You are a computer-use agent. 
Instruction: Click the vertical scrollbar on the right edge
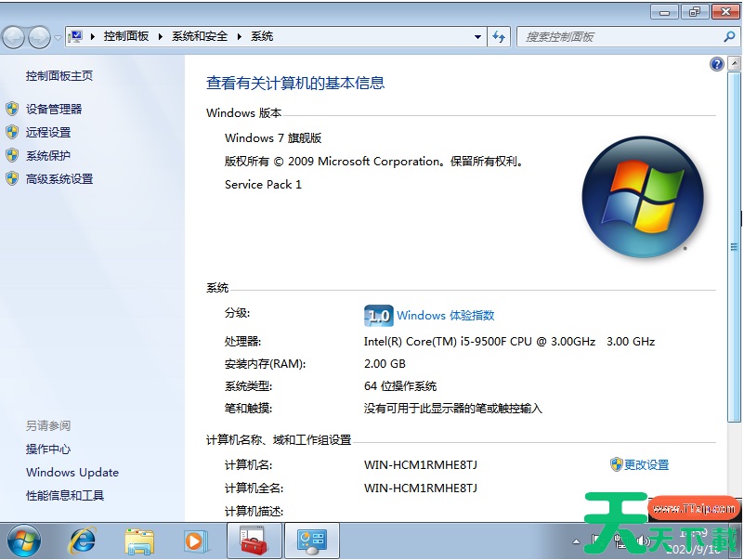[x=733, y=279]
